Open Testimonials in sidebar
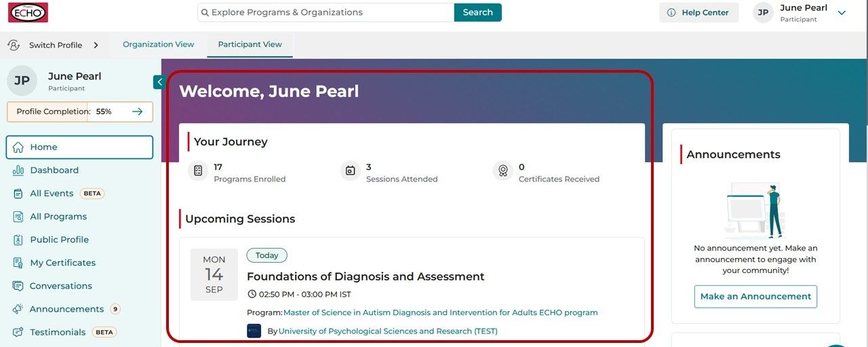The image size is (868, 347). coord(58,332)
